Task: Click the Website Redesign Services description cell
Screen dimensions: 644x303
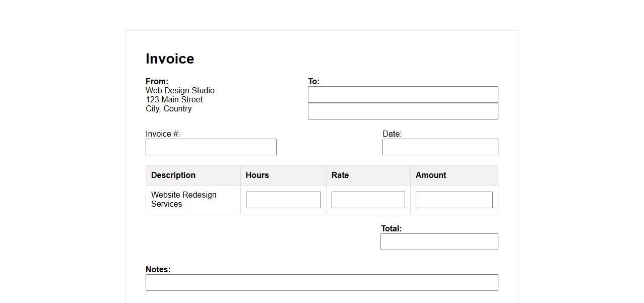Action: pos(183,199)
